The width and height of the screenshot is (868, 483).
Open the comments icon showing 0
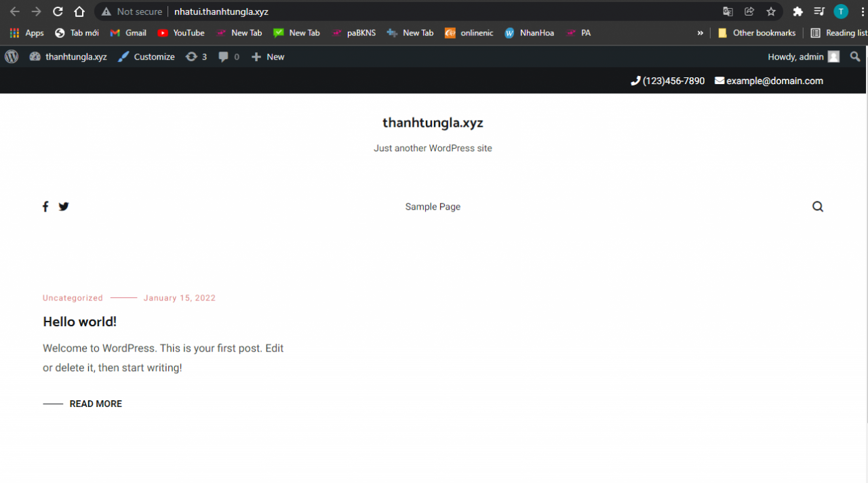point(229,57)
